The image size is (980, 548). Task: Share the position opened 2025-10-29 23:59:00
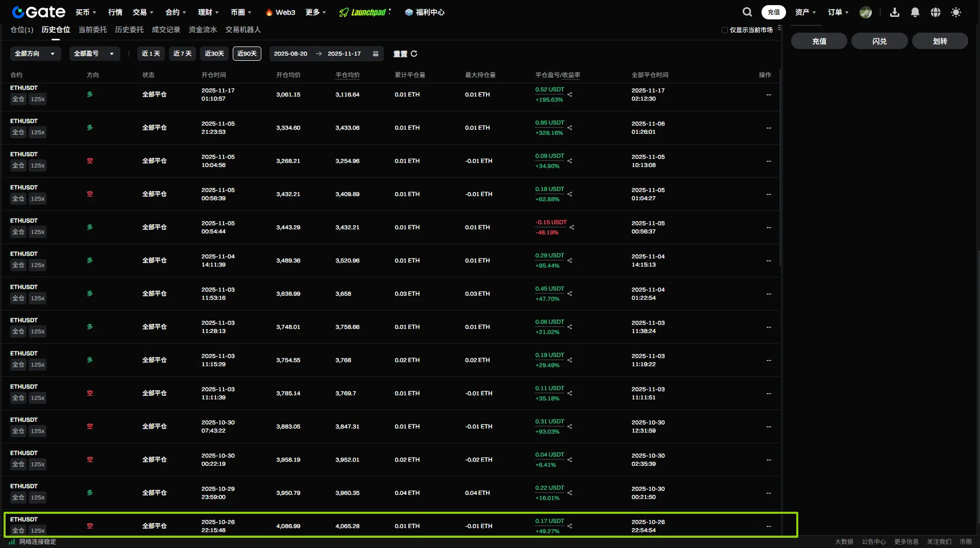tap(570, 493)
